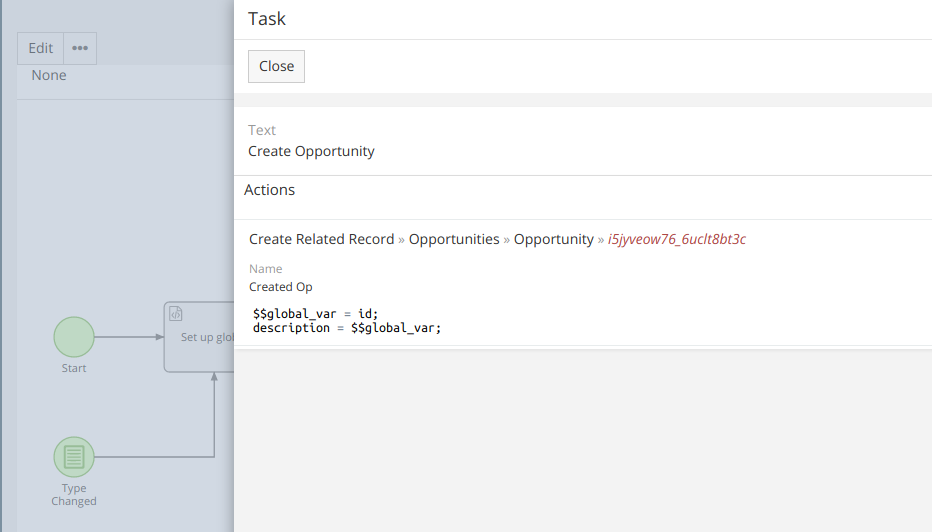Click the Task panel title
The image size is (932, 532).
click(267, 18)
